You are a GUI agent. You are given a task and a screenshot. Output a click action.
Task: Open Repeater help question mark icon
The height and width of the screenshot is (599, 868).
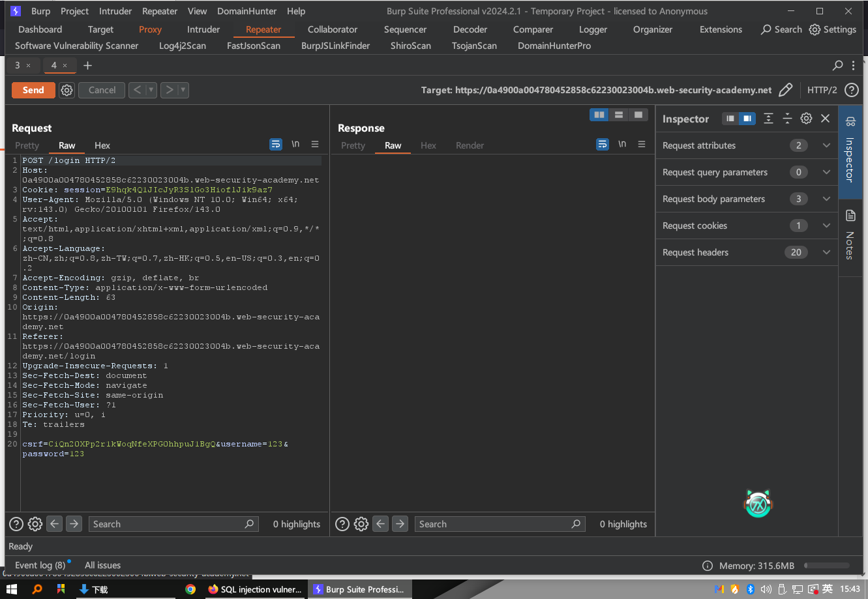[851, 90]
